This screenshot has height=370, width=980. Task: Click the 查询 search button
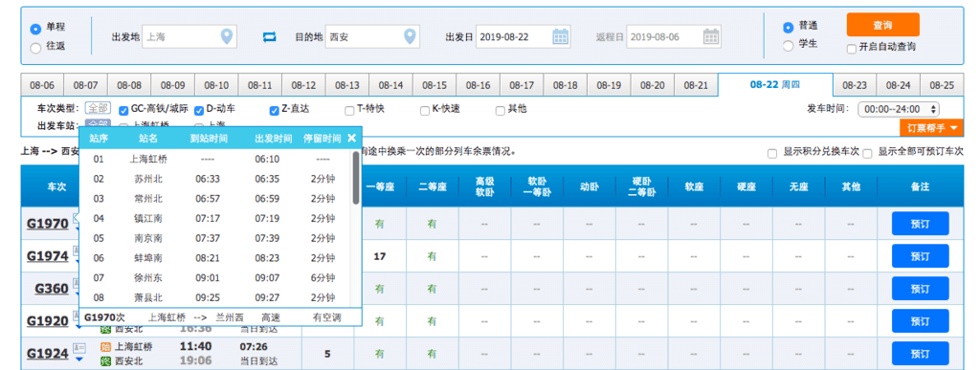point(883,25)
